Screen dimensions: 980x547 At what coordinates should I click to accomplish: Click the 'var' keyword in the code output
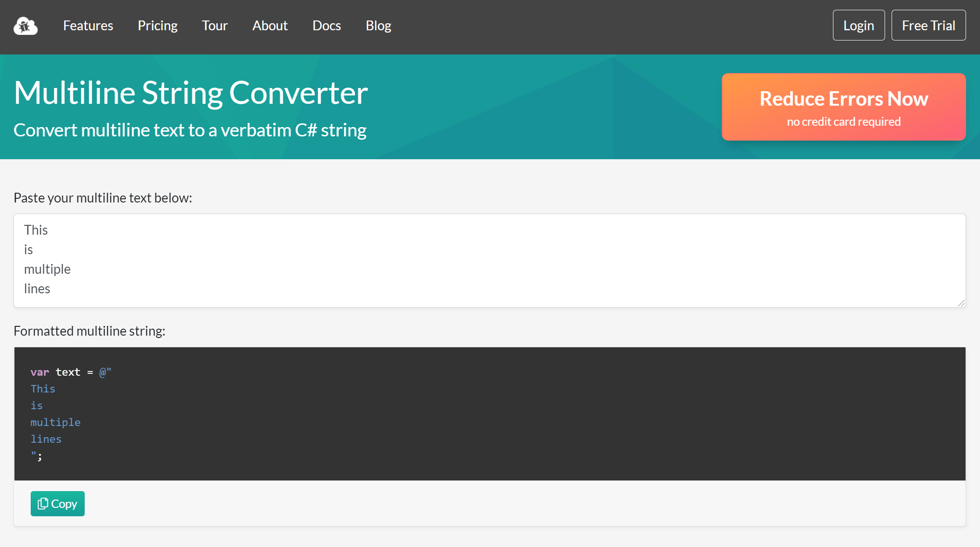39,372
